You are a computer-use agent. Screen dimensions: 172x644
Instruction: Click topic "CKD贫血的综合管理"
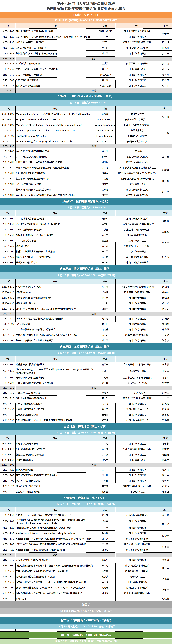click(26, 241)
